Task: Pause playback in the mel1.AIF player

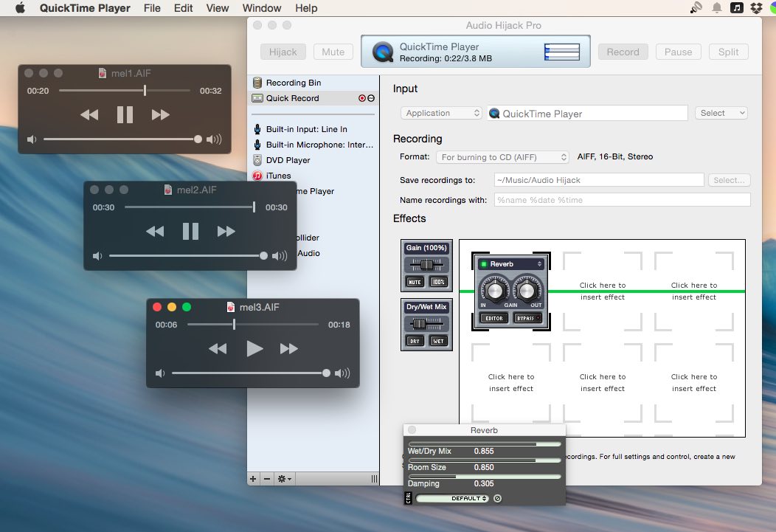Action: point(125,115)
